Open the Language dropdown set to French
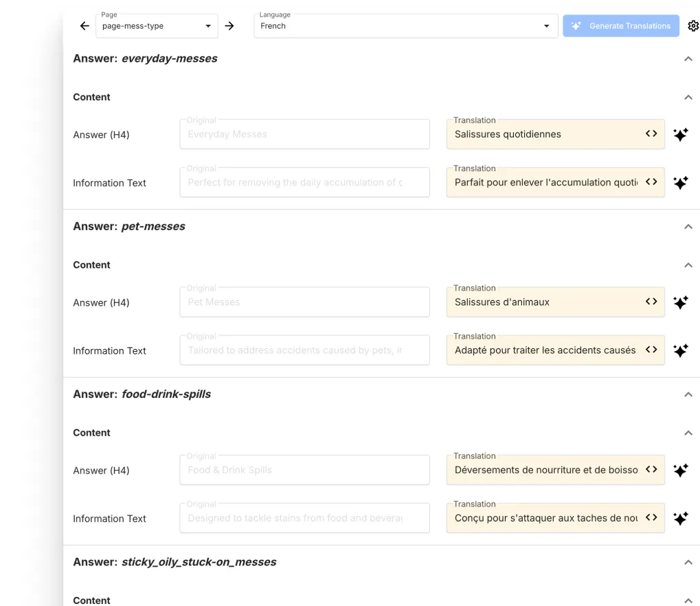Viewport: 700px width, 606px height. tap(405, 26)
